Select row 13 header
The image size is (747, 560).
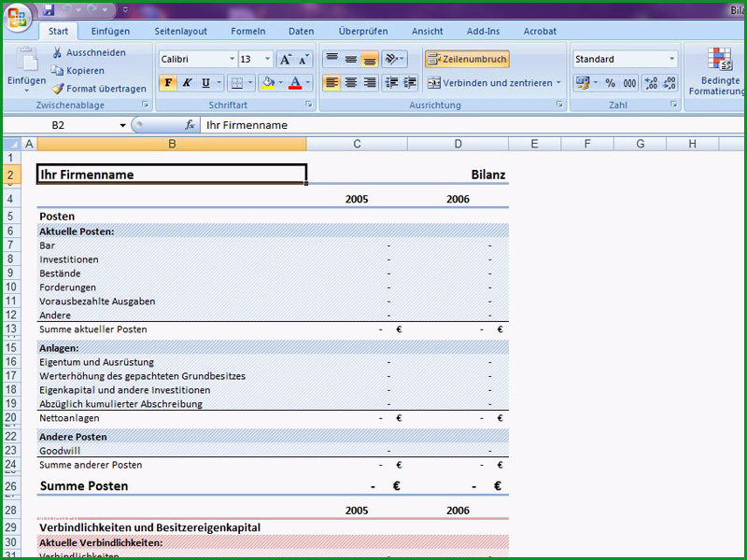click(x=11, y=329)
